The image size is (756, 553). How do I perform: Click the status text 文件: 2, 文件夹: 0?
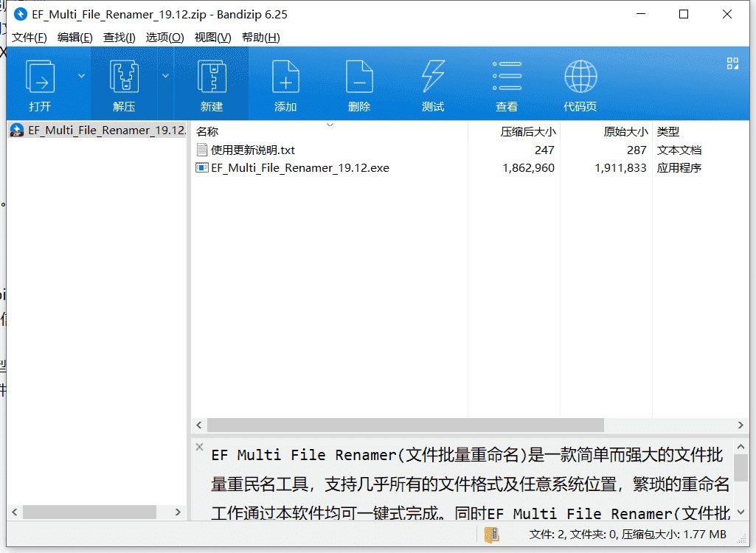click(572, 534)
